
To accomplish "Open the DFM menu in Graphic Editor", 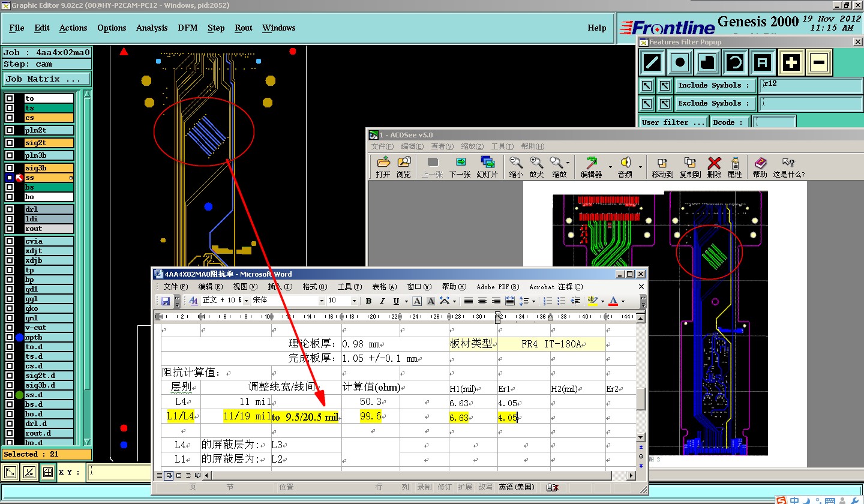I will [x=188, y=28].
